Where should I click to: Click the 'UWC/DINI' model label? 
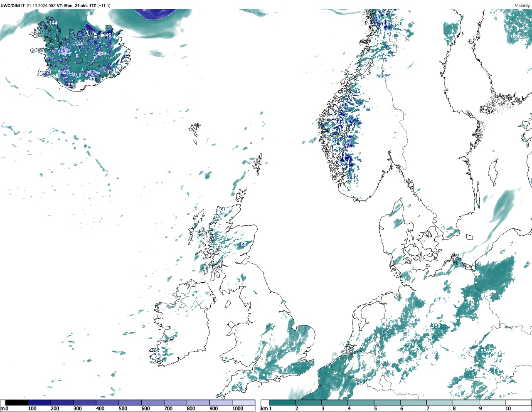[x=10, y=6]
